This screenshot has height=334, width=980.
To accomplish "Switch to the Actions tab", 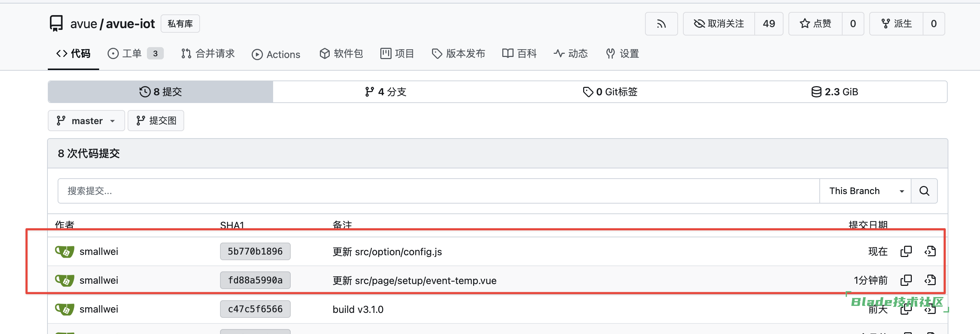I will [x=276, y=54].
